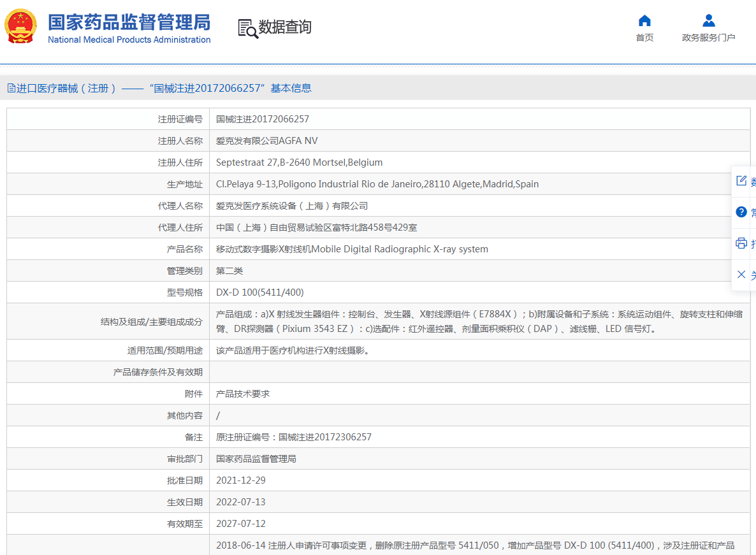
Task: Select 第二类 management category value
Action: click(x=229, y=271)
